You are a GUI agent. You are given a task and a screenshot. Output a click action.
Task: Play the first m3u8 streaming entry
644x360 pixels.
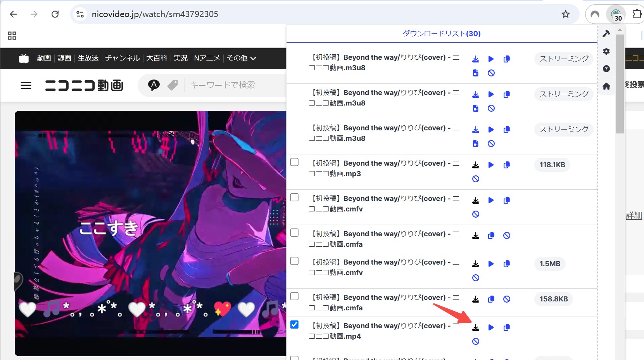point(491,59)
